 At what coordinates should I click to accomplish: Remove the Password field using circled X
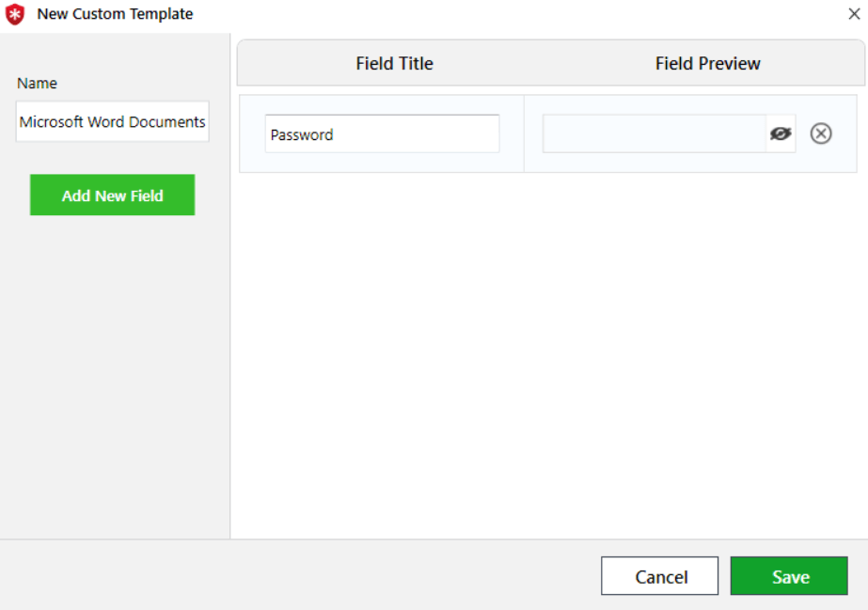(821, 133)
